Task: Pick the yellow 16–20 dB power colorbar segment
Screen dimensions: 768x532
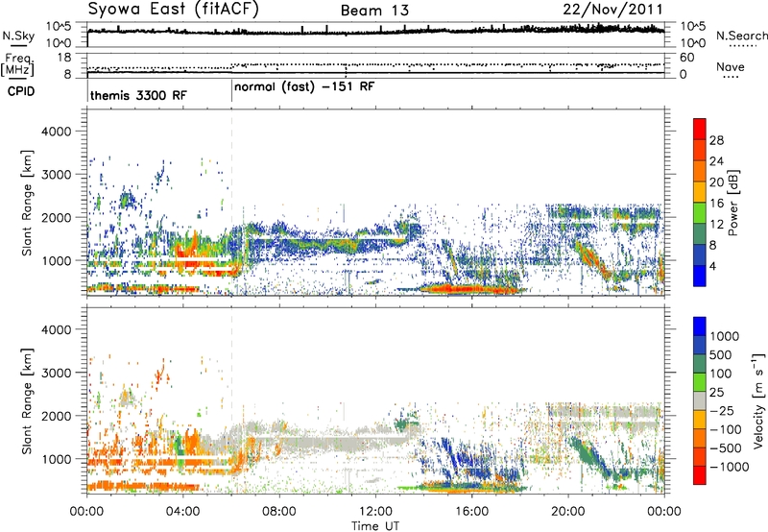Action: pos(700,192)
